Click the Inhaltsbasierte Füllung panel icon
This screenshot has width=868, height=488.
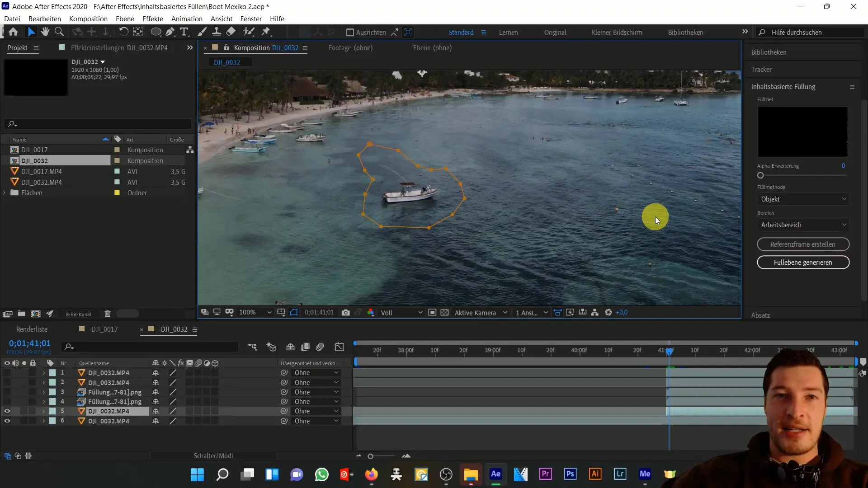pos(854,86)
